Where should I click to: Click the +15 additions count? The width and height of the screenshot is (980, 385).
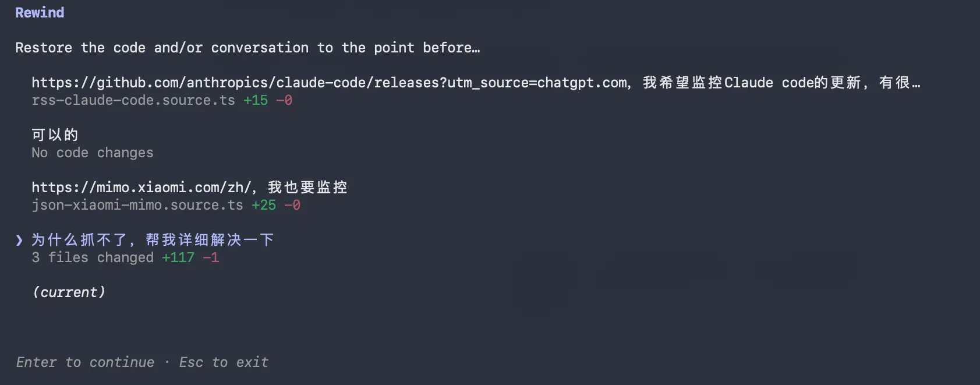click(x=256, y=100)
